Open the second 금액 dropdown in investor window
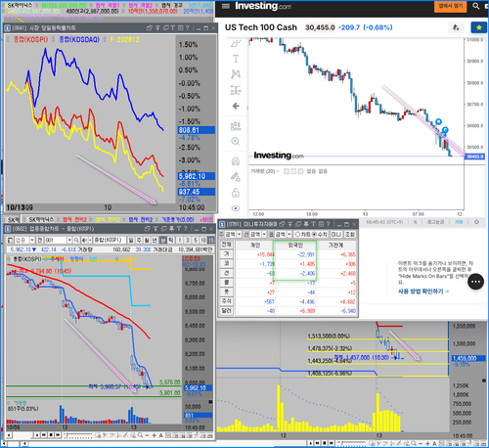489x448 pixels. click(x=264, y=235)
